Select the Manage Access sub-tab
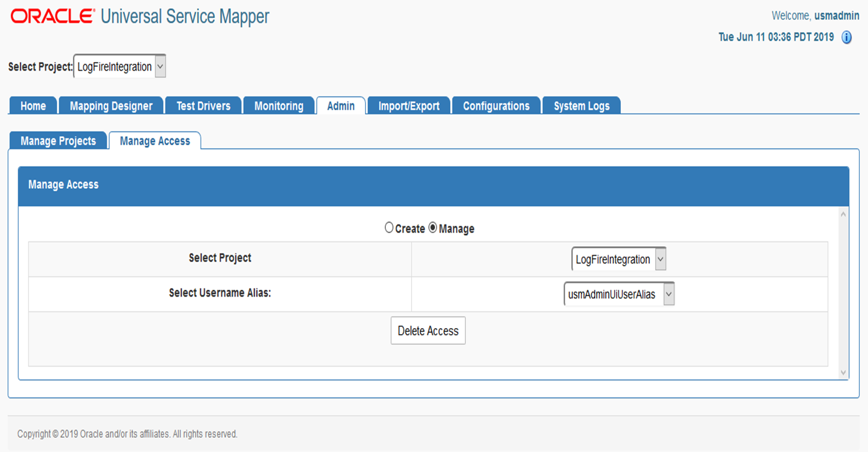 (x=155, y=141)
